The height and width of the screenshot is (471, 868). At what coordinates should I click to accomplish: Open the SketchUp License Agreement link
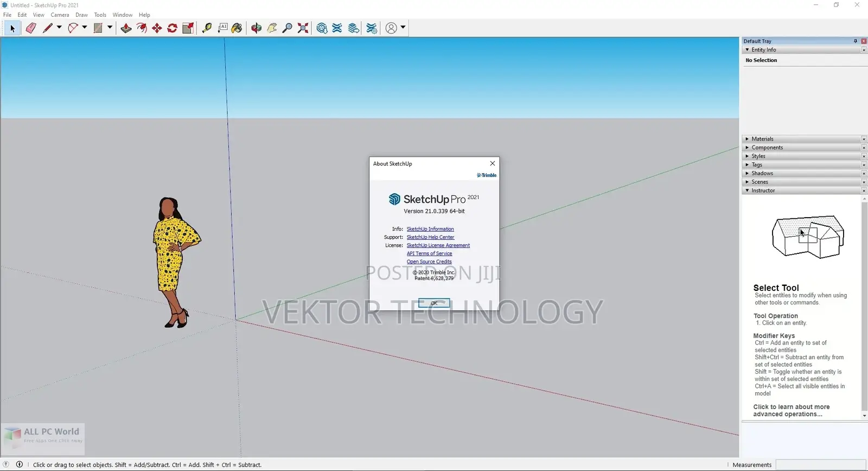tap(438, 245)
